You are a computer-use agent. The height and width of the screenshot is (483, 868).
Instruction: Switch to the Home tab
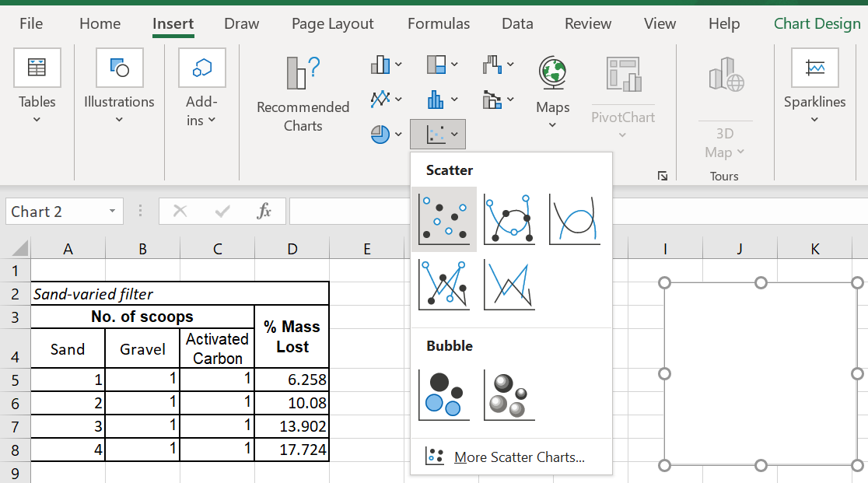pos(100,24)
